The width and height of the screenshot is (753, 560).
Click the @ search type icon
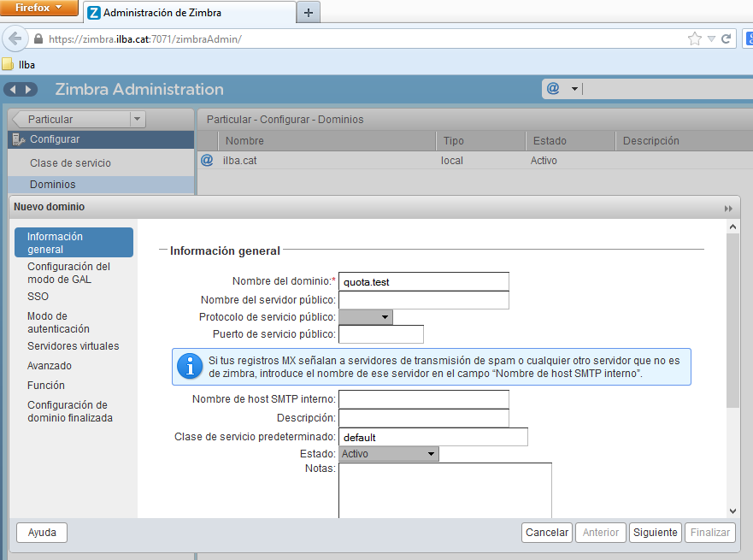coord(553,88)
